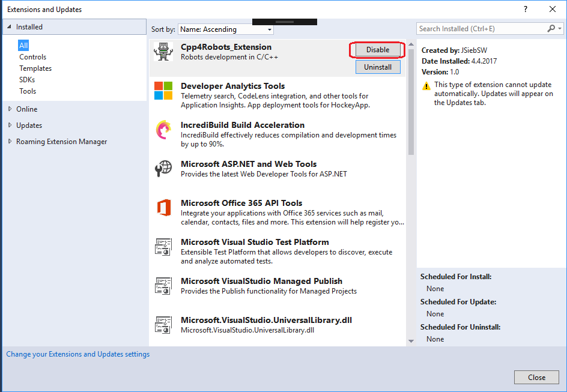
Task: Close the window with the X button
Action: pyautogui.click(x=553, y=10)
